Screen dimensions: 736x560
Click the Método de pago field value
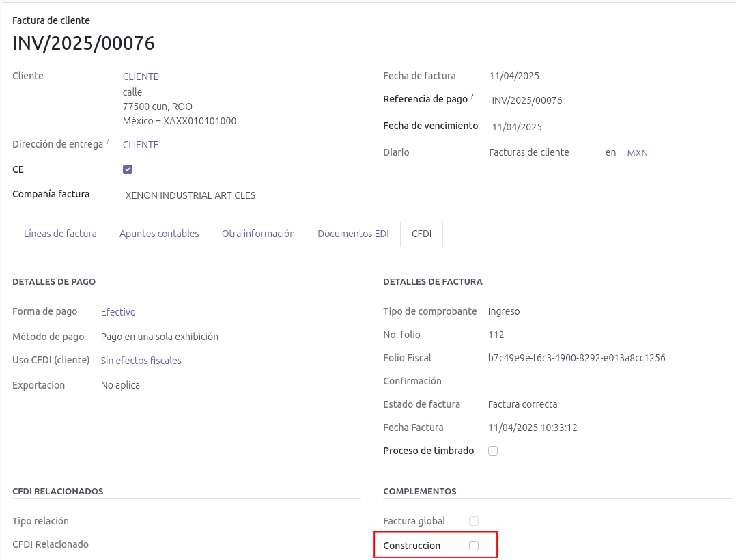point(160,337)
